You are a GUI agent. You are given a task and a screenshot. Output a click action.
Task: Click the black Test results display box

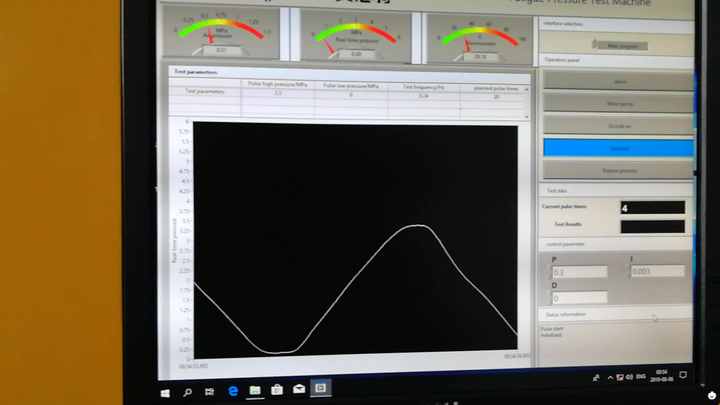[652, 226]
